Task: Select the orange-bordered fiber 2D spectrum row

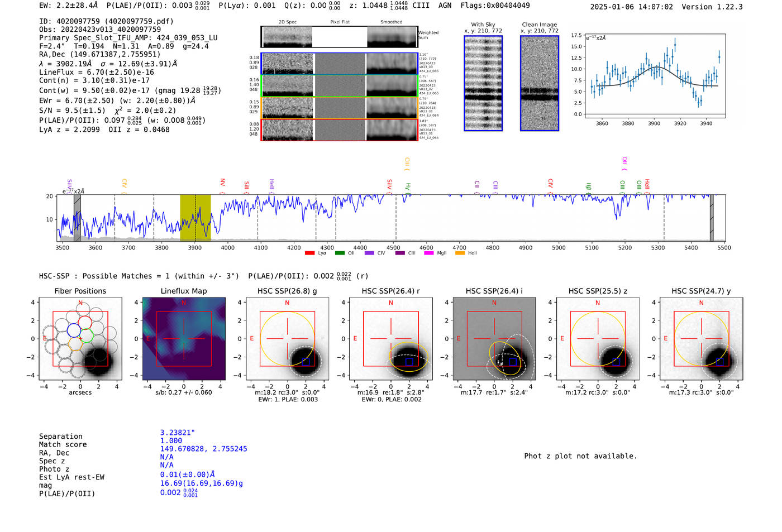Action: [x=340, y=108]
